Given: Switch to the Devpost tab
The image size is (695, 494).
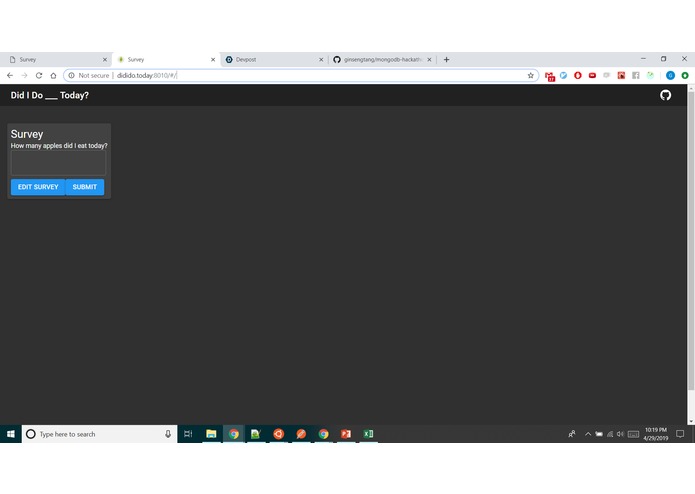Looking at the screenshot, I should (273, 59).
